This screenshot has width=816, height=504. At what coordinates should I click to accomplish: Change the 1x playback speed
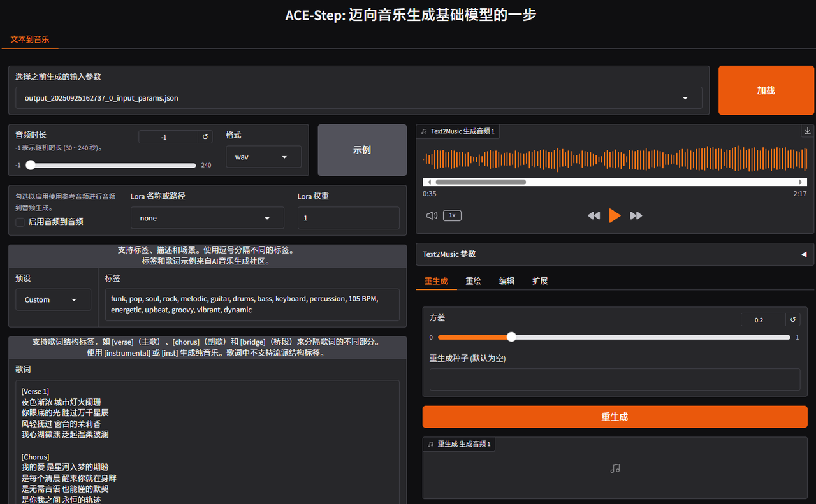tap(452, 215)
